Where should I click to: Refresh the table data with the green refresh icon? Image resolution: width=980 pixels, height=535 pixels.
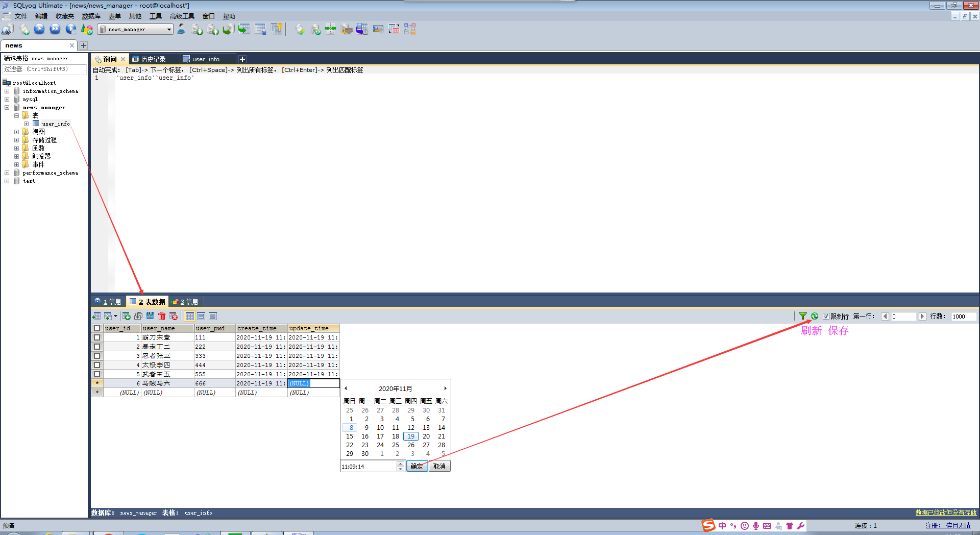(x=814, y=316)
